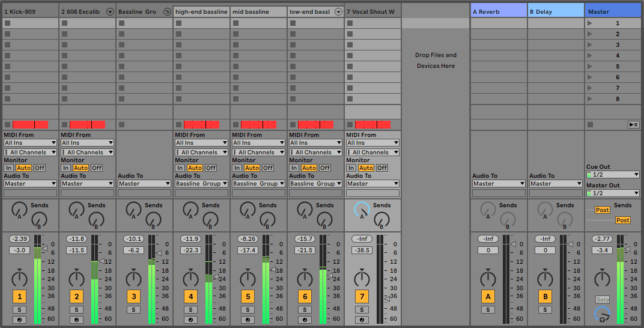Expand the 2 606 Excalib track arrow

[x=110, y=12]
